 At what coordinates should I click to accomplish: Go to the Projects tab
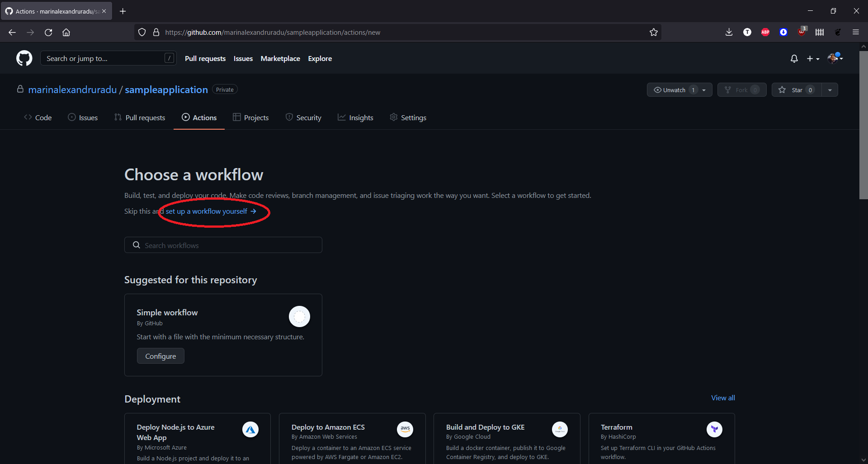click(251, 117)
